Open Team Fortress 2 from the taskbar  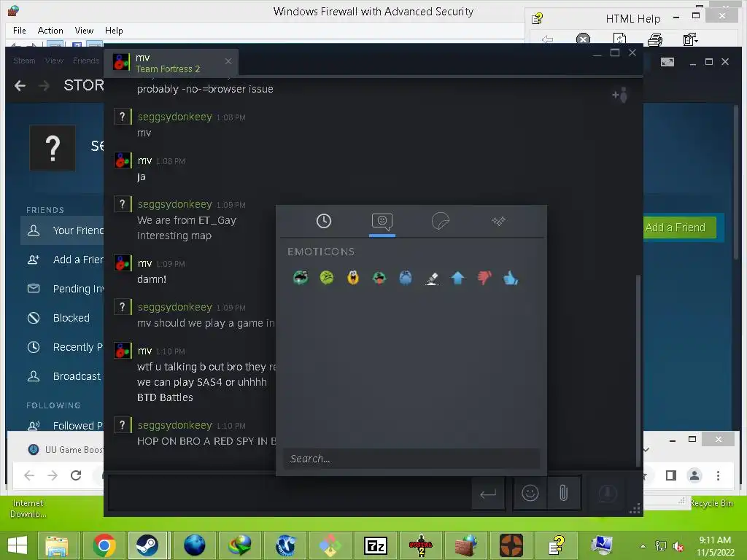(511, 545)
